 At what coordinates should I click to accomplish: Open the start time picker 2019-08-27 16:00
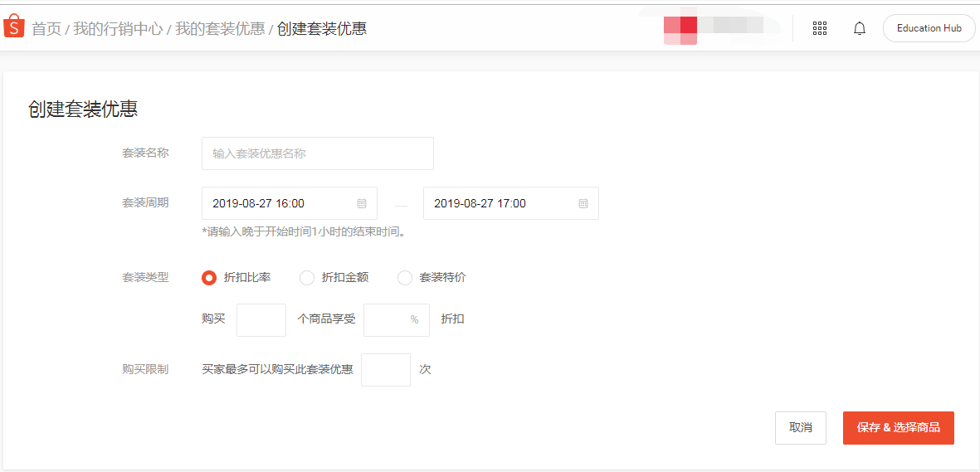click(x=278, y=203)
